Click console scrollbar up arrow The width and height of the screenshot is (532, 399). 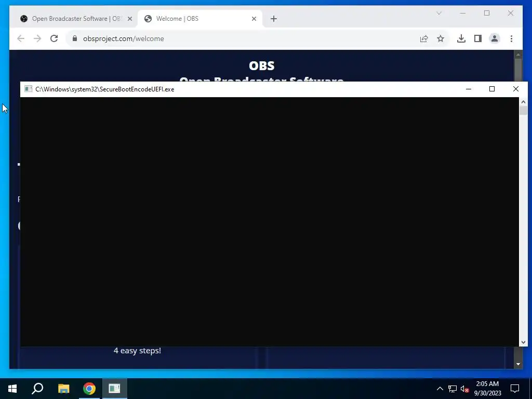(x=523, y=102)
